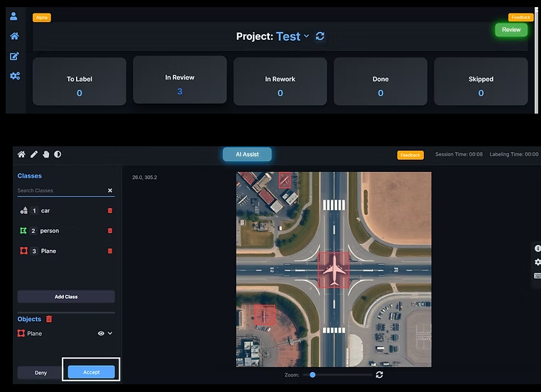541x392 pixels.
Task: Delete the car class with trash icon
Action: [x=109, y=211]
